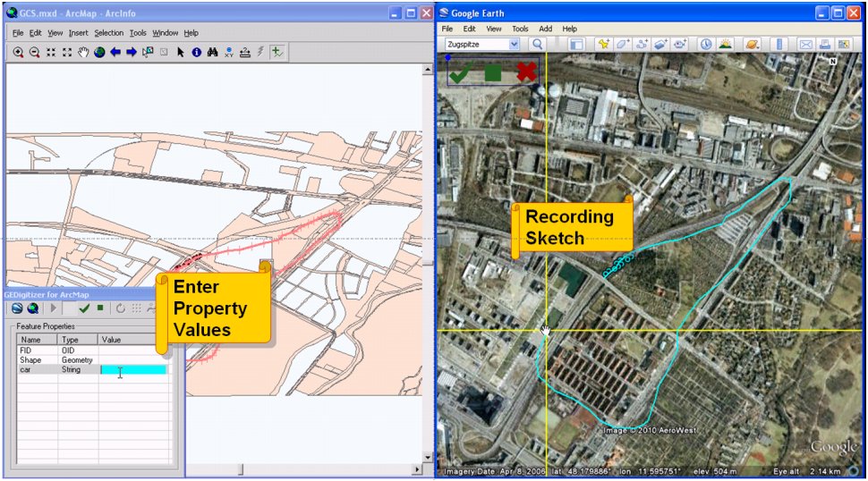
Task: Confirm sketch with green check overlay
Action: point(461,72)
